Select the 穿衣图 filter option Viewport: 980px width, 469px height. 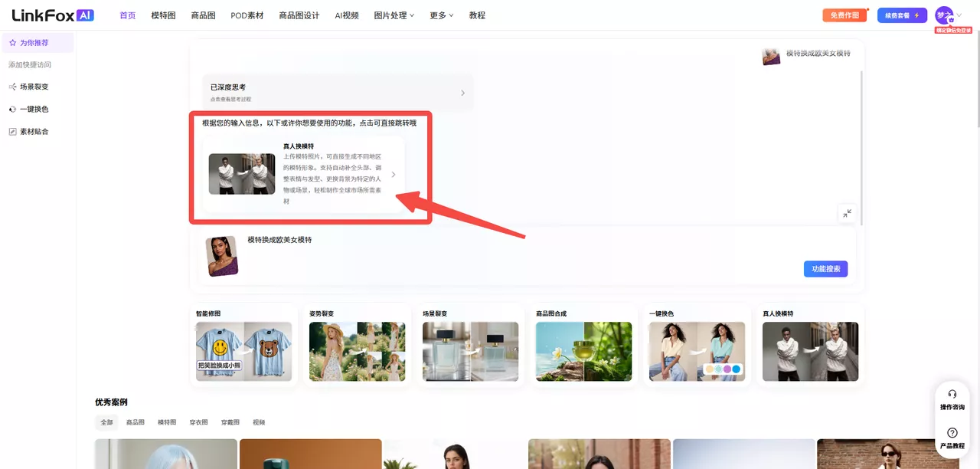[198, 421]
